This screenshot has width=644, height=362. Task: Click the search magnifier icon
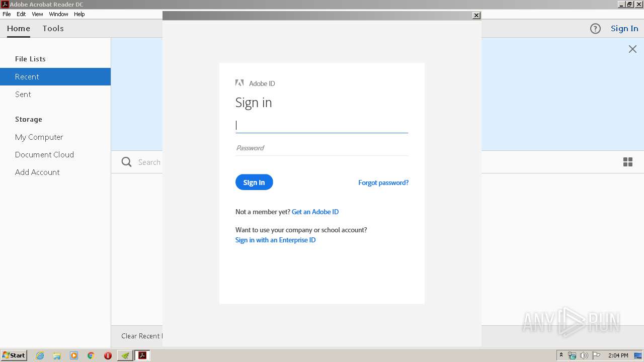tap(127, 162)
